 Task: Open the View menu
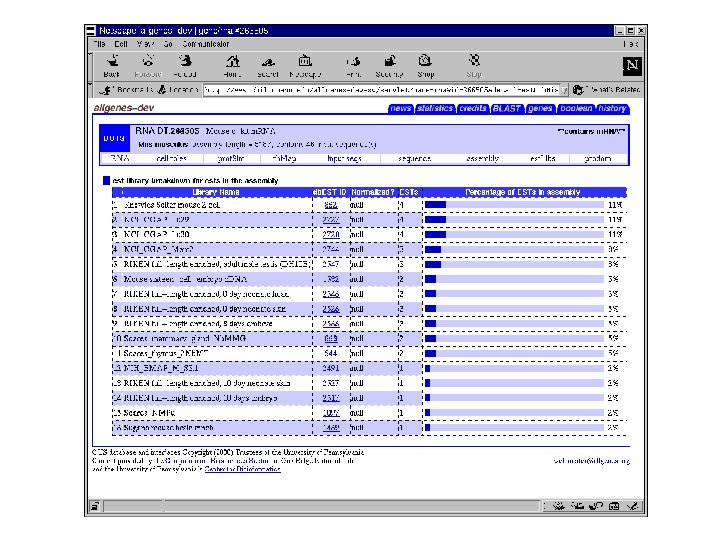pos(145,44)
